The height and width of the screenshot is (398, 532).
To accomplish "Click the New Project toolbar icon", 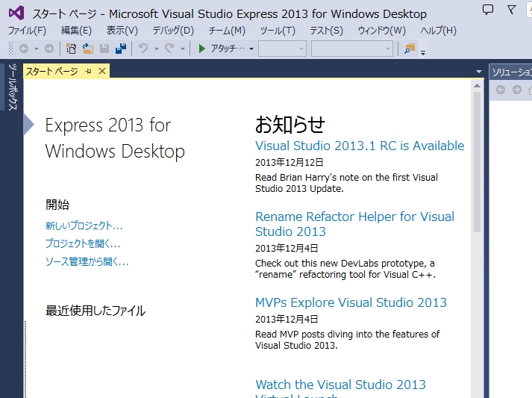I will (72, 49).
